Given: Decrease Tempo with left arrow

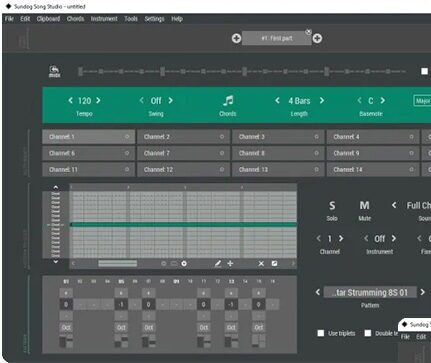Looking at the screenshot, I should pyautogui.click(x=70, y=100).
